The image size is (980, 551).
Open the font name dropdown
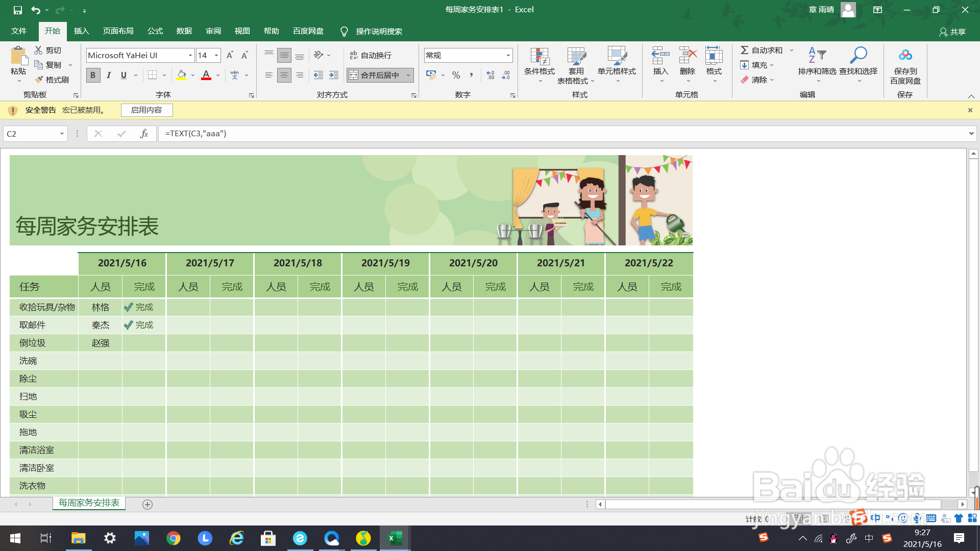click(x=190, y=55)
